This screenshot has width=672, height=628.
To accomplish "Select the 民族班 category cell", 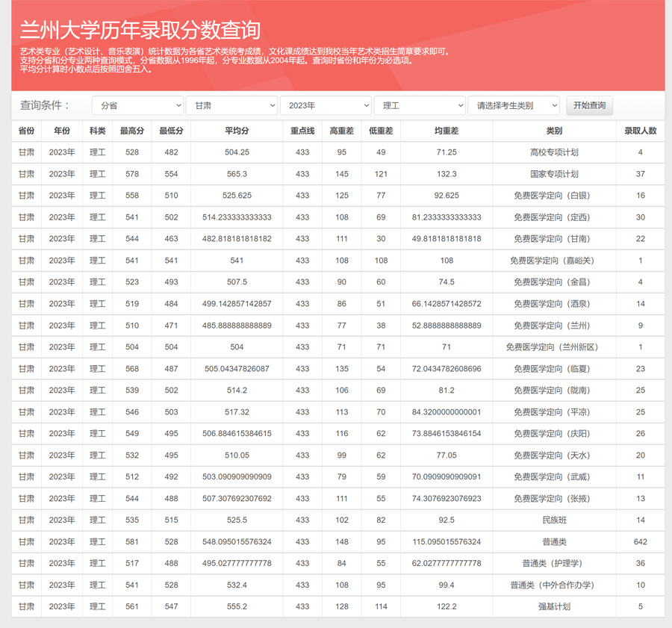I will point(555,520).
